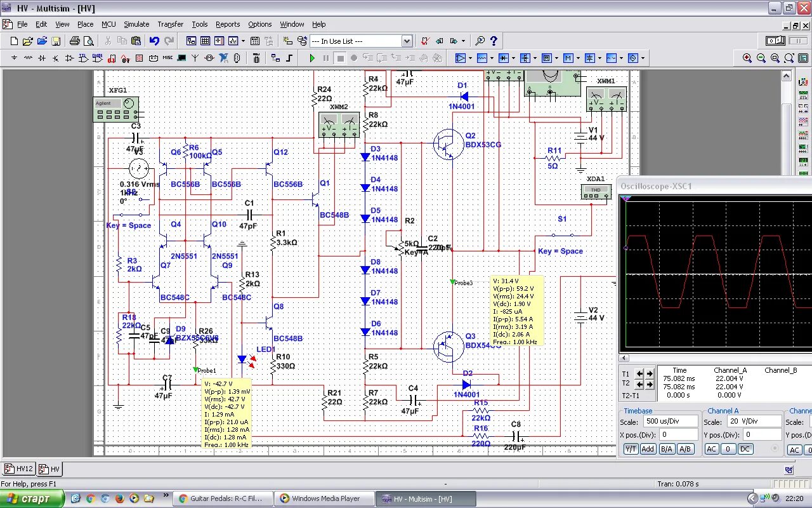
Task: Open Guitar Pedals browser taskbar item
Action: [x=223, y=498]
